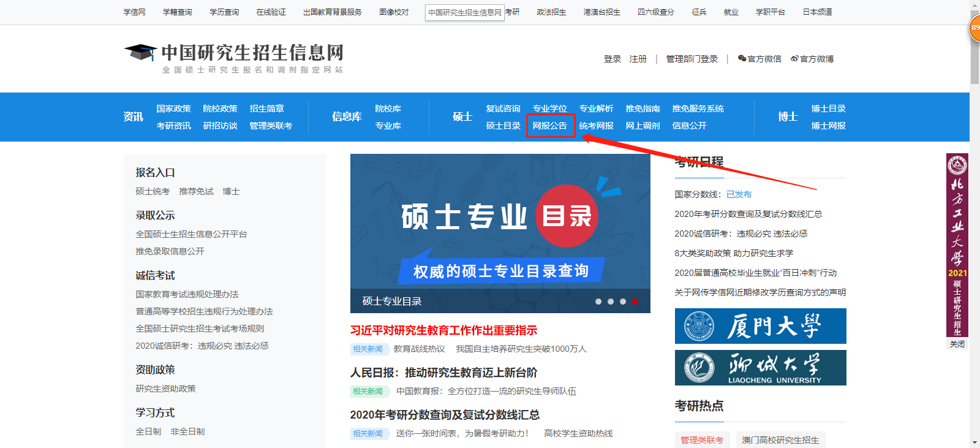Open 网上调剂 in the blue nav
This screenshot has width=980, height=448.
click(x=643, y=126)
